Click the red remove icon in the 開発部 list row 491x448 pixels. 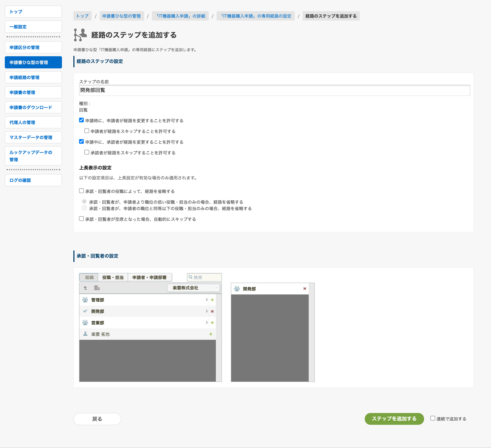pyautogui.click(x=212, y=311)
